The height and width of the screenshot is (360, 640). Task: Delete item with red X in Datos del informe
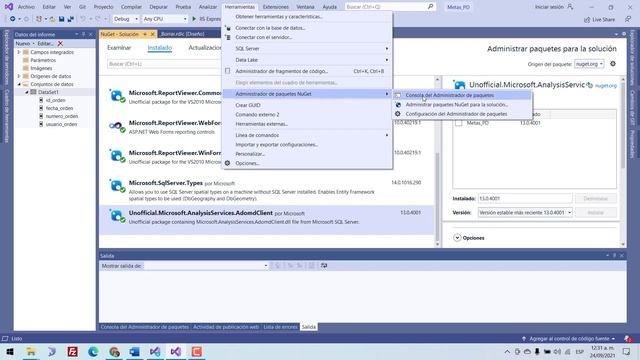pyautogui.click(x=60, y=43)
